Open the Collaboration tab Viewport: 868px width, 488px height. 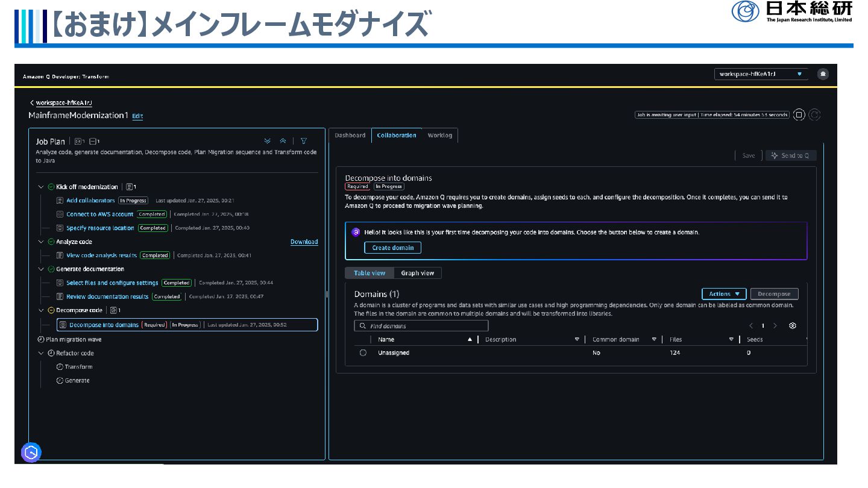[397, 135]
